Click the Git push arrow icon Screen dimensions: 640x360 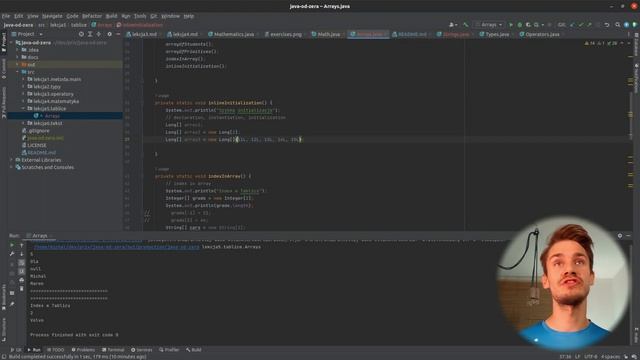[x=589, y=25]
